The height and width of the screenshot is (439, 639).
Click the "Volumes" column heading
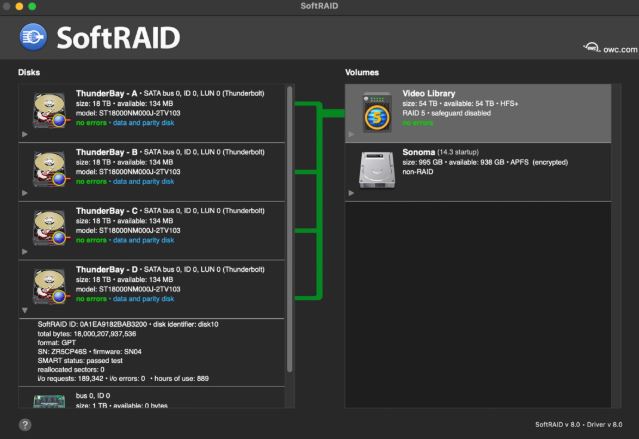pos(362,72)
